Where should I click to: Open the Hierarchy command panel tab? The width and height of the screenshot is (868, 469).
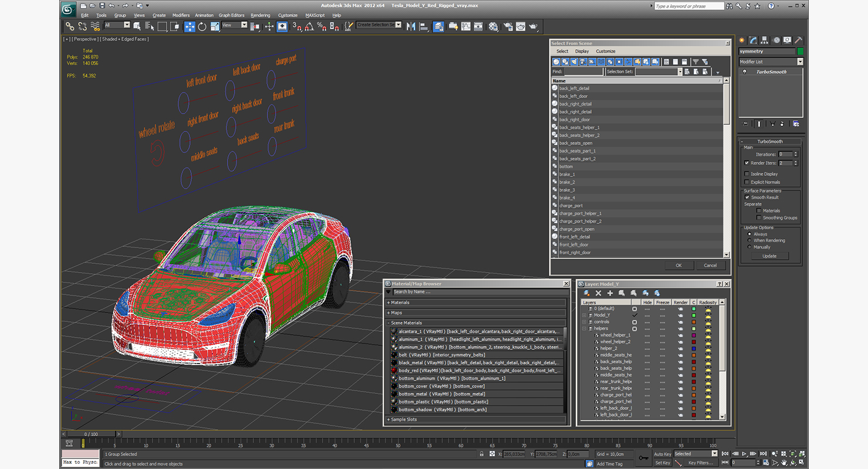765,40
